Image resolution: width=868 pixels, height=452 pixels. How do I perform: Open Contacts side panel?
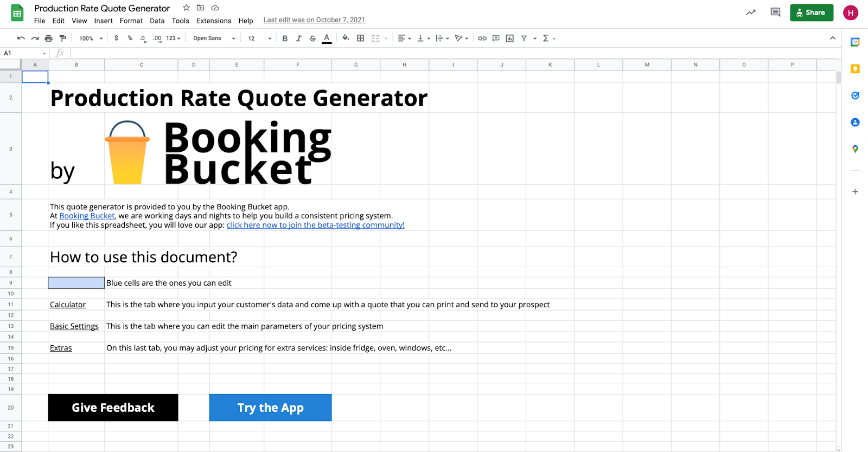855,122
